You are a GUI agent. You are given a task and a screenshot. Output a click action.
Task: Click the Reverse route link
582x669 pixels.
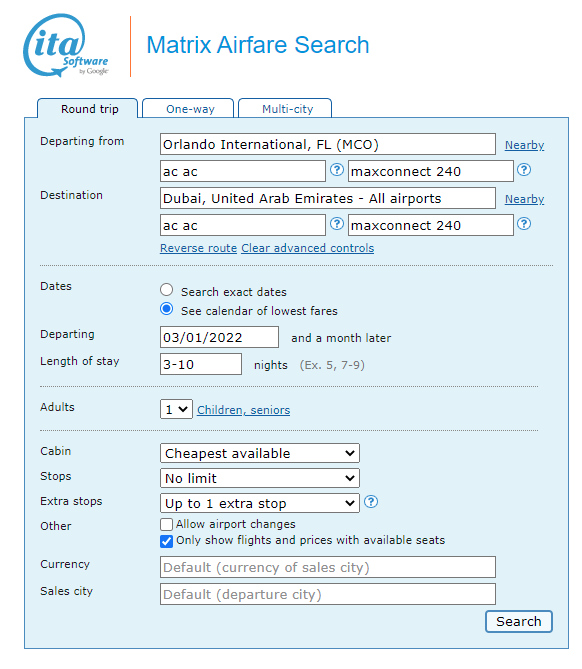coord(198,248)
